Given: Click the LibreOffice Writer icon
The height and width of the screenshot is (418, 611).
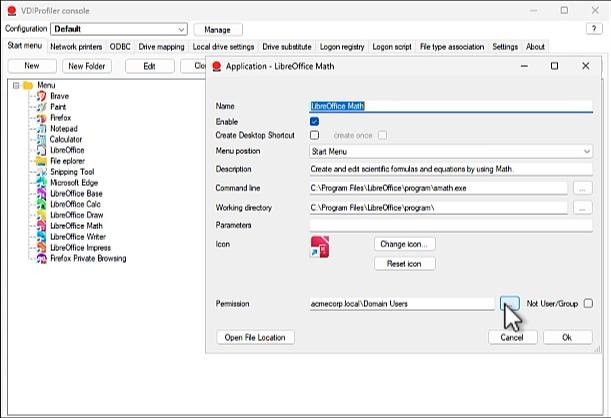Looking at the screenshot, I should click(x=41, y=236).
